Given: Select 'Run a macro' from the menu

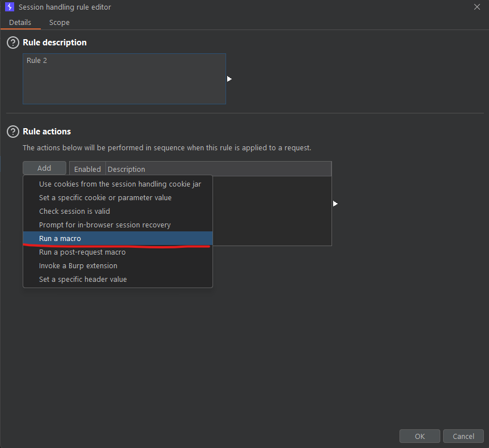Looking at the screenshot, I should pyautogui.click(x=60, y=239).
